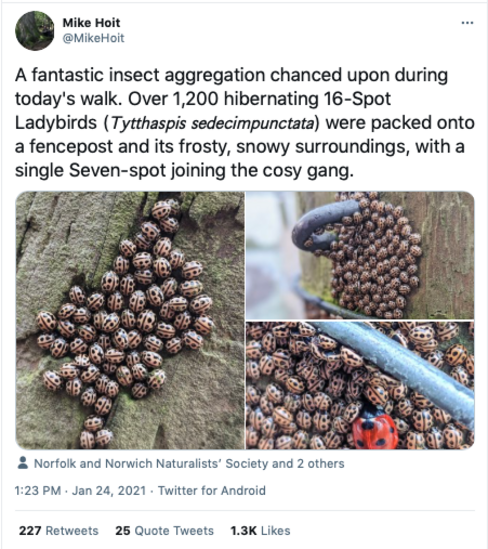
Task: Open the tweet's three-dot more options menu
Action: click(467, 23)
